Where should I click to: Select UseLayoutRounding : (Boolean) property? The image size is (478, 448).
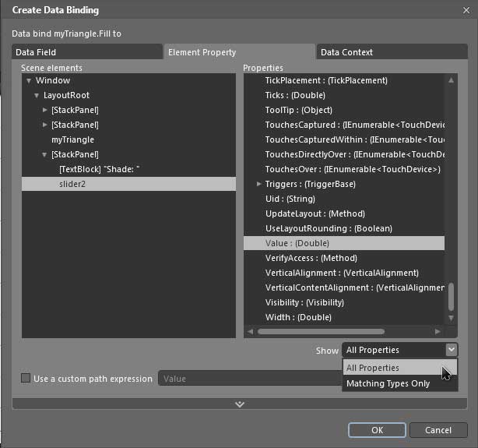344,228
